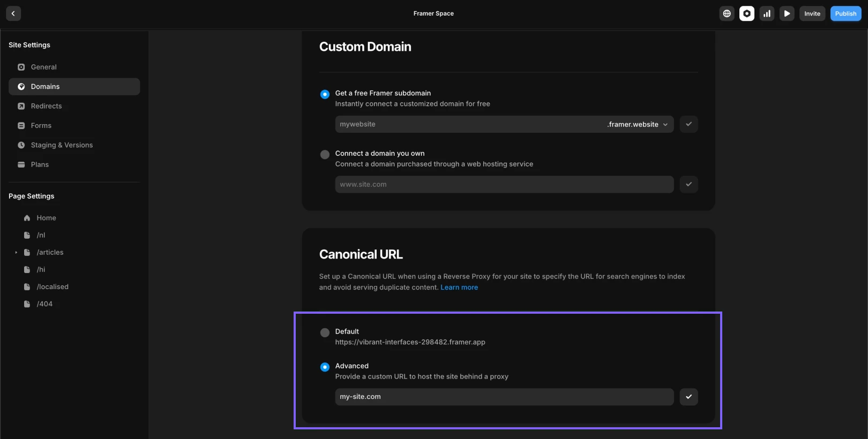Screen dimensions: 868x439
Task: Open Staging & Versions settings
Action: [74, 145]
